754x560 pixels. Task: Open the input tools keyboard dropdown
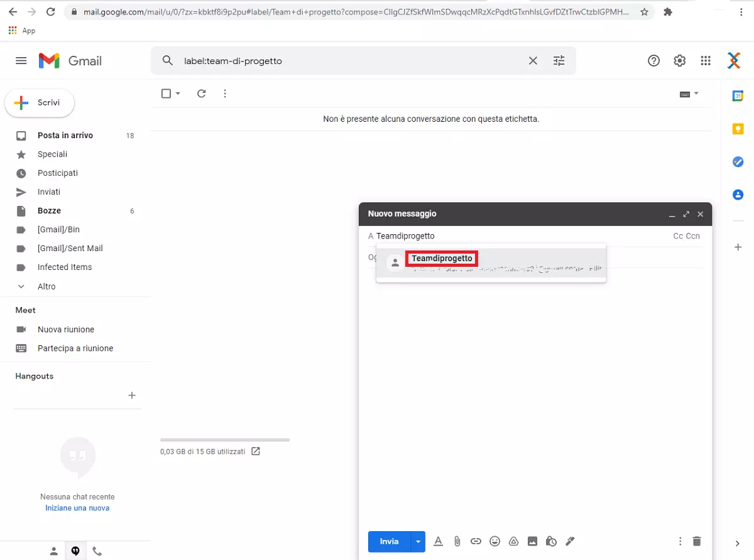[689, 94]
